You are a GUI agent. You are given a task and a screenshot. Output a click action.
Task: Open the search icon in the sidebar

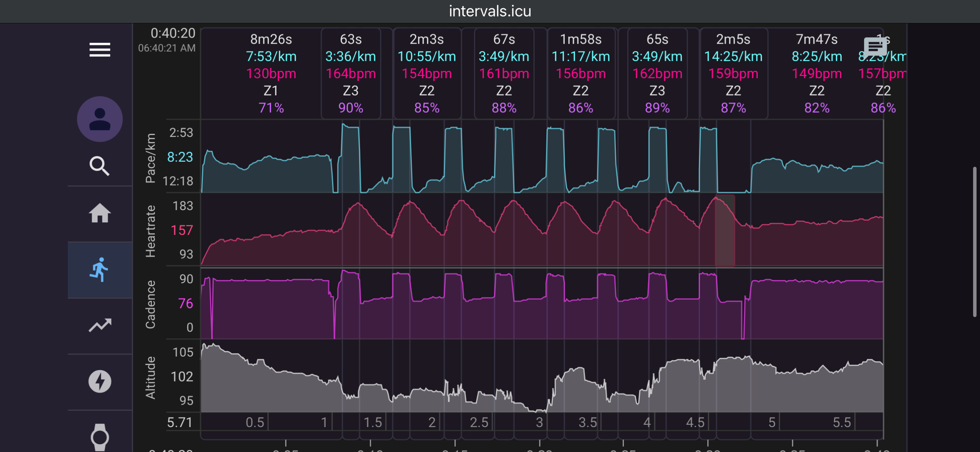pyautogui.click(x=100, y=166)
